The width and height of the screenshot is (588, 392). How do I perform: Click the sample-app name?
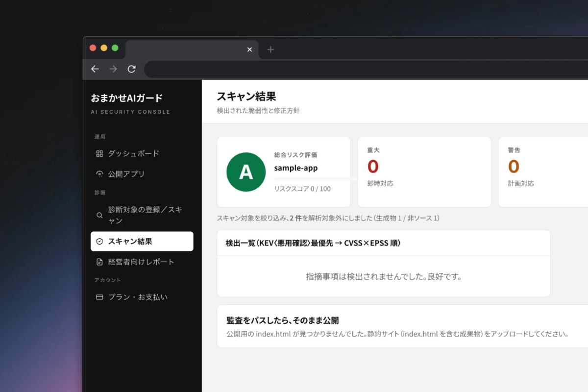pos(296,168)
